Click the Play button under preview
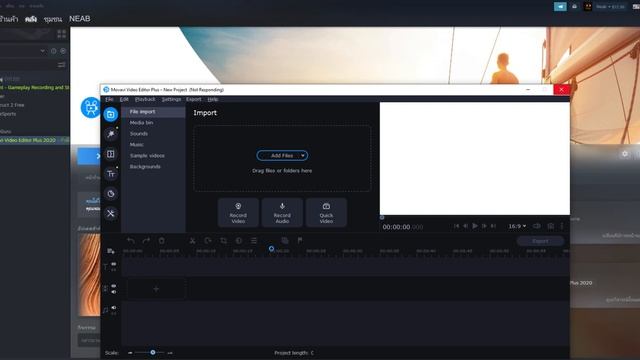The image size is (640, 360). (x=475, y=226)
